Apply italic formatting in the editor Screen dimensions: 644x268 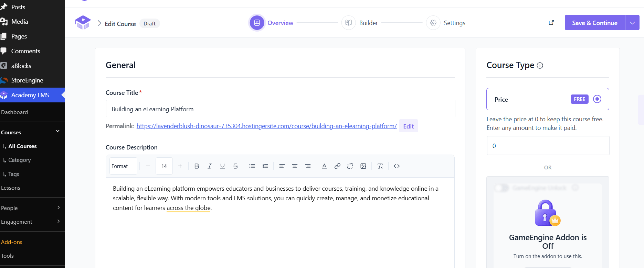click(209, 166)
